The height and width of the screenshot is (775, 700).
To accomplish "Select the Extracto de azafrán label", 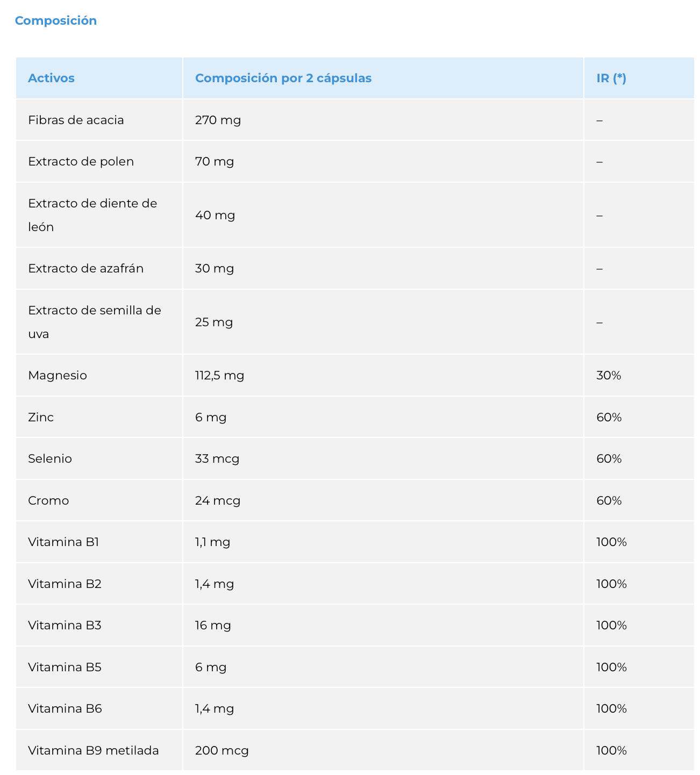I will [x=85, y=268].
